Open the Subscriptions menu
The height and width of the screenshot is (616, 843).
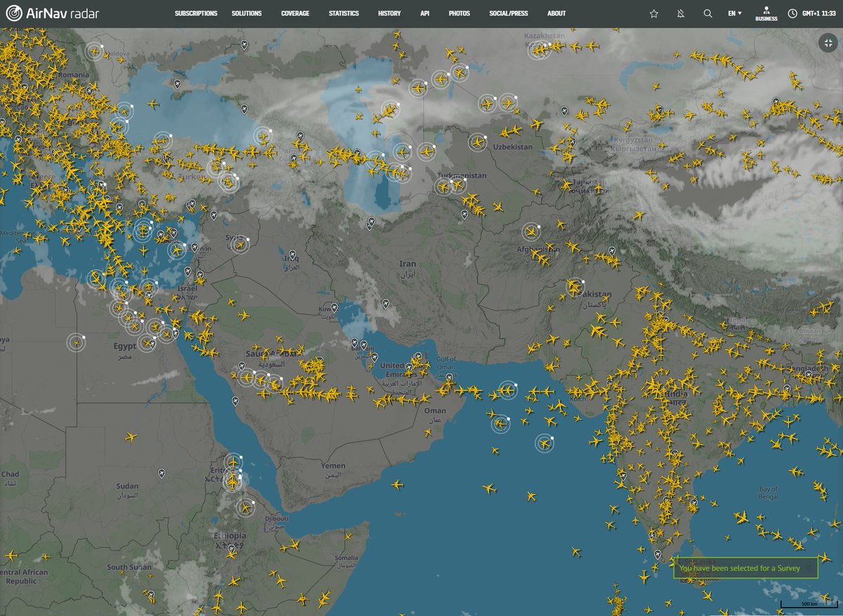coord(196,13)
